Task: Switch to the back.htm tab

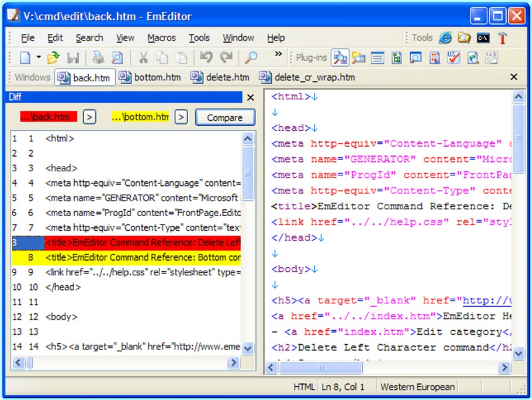Action: coord(85,78)
